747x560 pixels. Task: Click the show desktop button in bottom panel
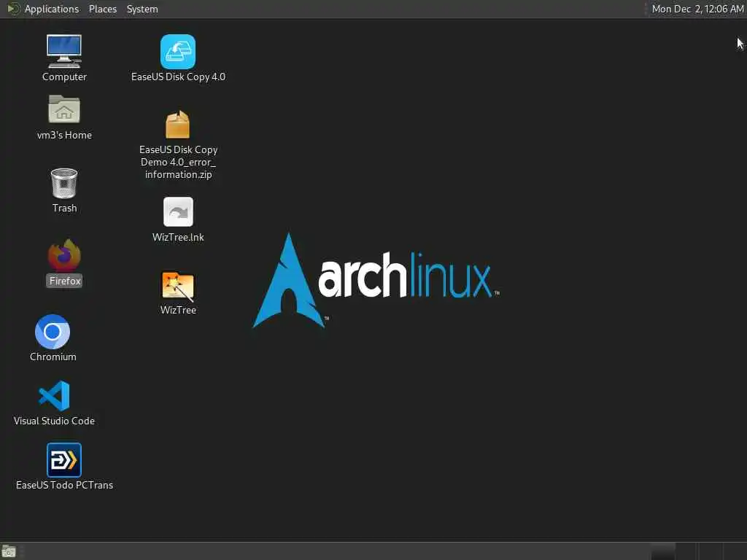9,551
